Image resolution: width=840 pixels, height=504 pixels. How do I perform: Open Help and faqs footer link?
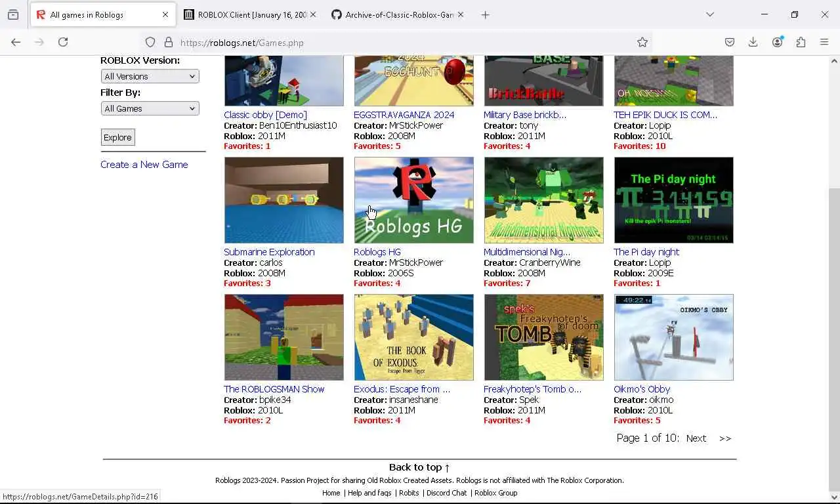click(x=369, y=493)
